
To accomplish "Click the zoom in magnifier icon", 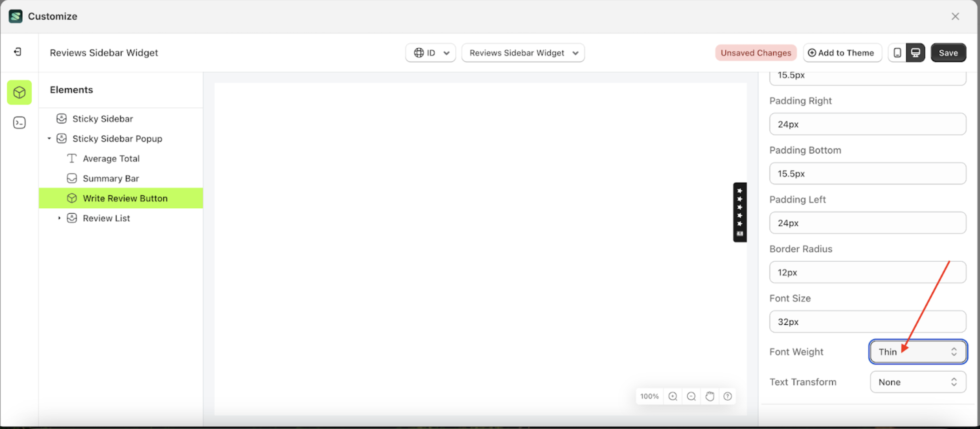I will coord(672,396).
